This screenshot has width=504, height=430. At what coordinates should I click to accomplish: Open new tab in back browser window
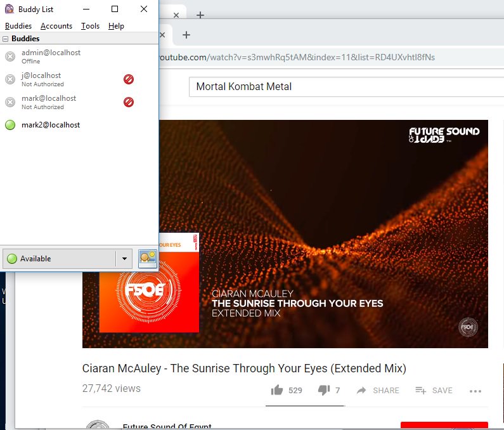200,15
